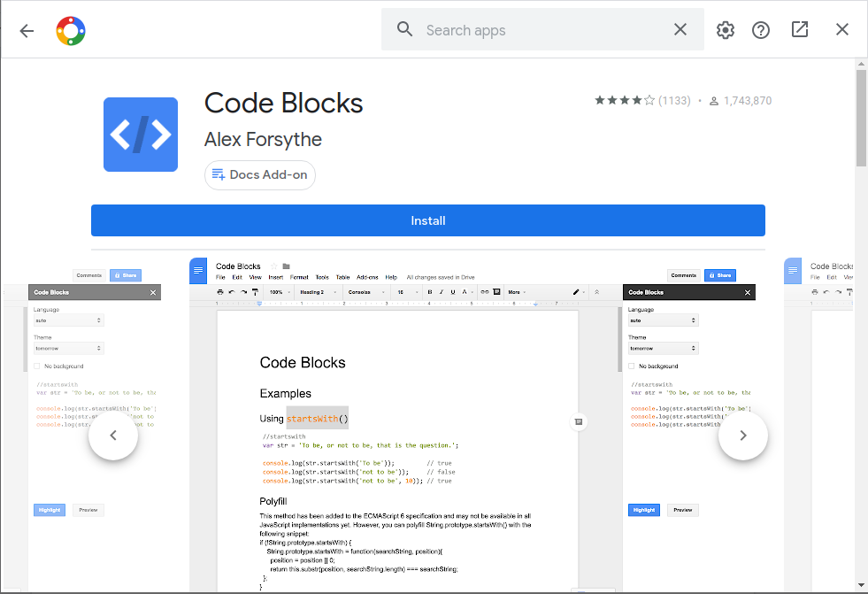Open the Table menu
The height and width of the screenshot is (594, 868).
342,277
